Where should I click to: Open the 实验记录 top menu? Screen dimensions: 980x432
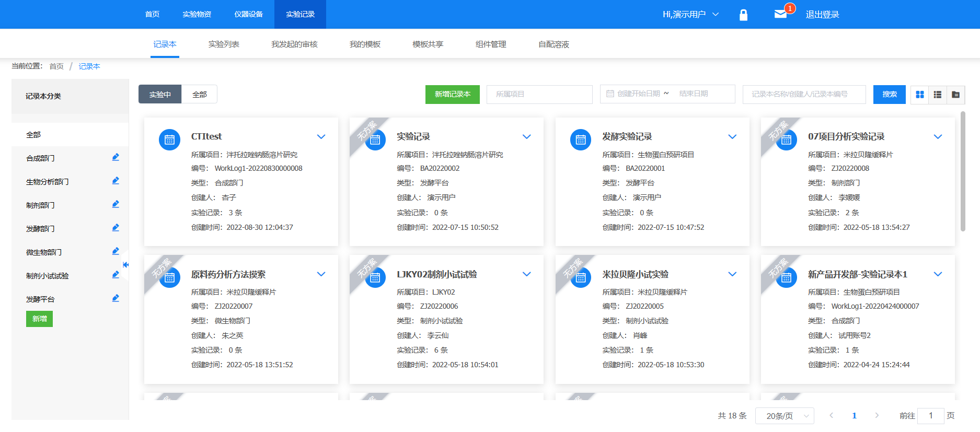pos(301,14)
